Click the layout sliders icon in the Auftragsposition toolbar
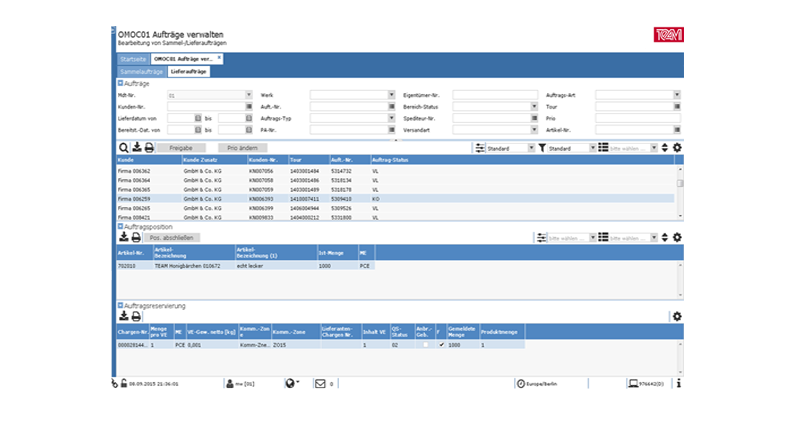Screen dimensions: 800x443 (x=541, y=238)
